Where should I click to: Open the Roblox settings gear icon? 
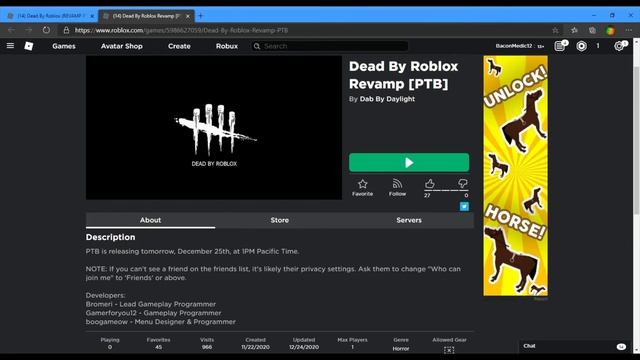620,46
